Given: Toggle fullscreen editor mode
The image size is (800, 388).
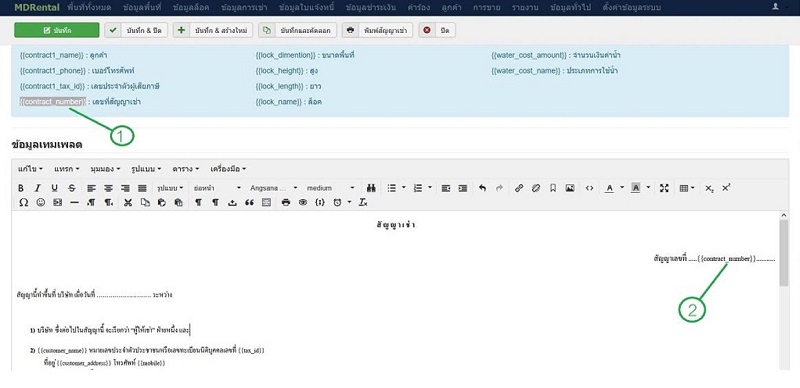Looking at the screenshot, I should (664, 188).
